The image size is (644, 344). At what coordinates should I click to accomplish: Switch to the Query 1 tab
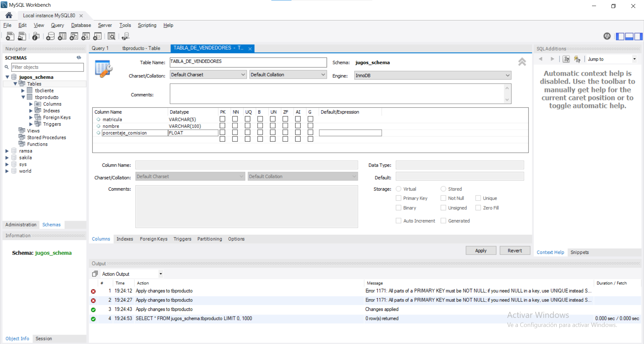pyautogui.click(x=100, y=48)
